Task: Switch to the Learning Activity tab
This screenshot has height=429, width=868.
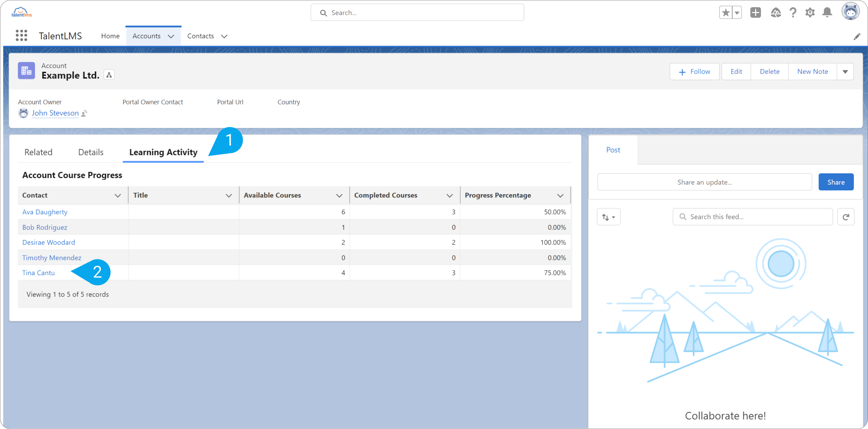Action: tap(163, 152)
